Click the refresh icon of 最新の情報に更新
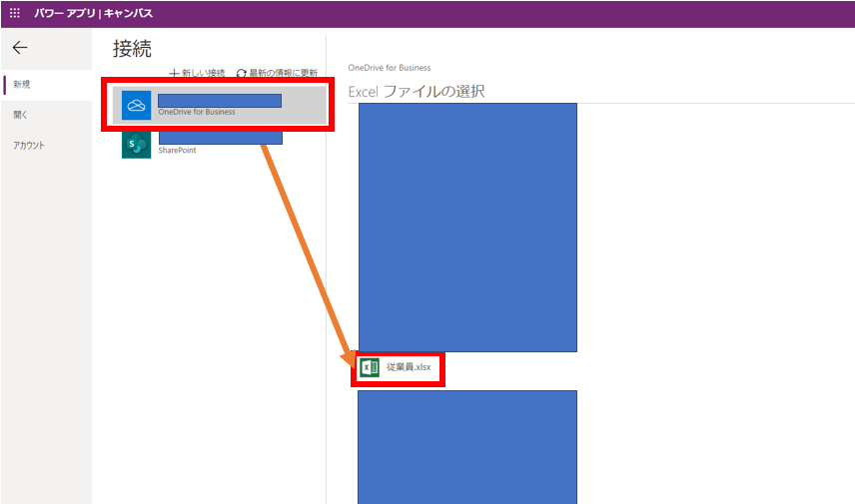The image size is (855, 504). [242, 73]
